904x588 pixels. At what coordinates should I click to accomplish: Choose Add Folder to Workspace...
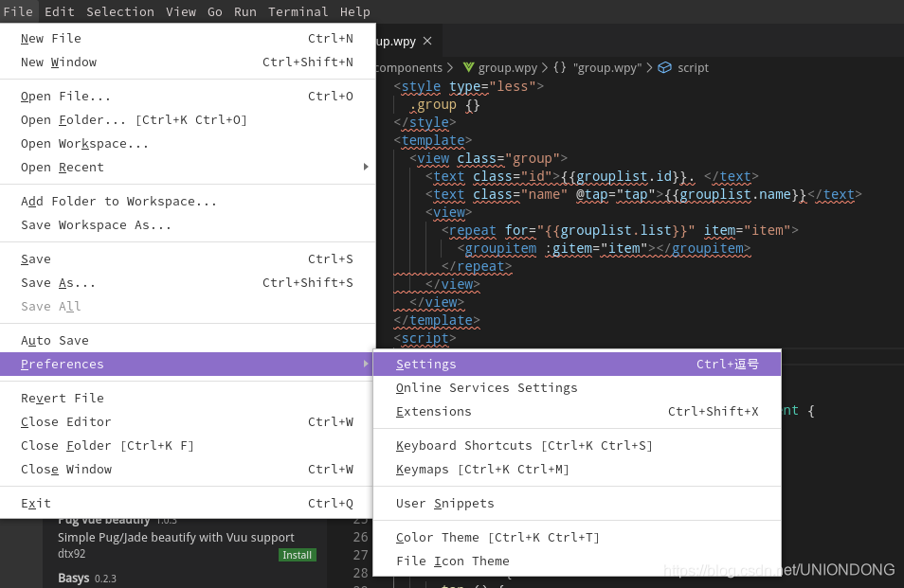[x=188, y=202]
